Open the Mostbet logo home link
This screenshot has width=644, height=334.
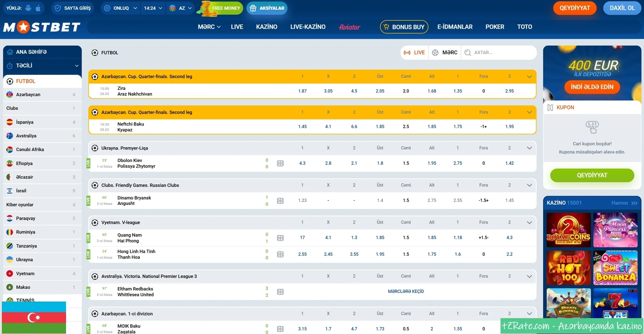[42, 27]
